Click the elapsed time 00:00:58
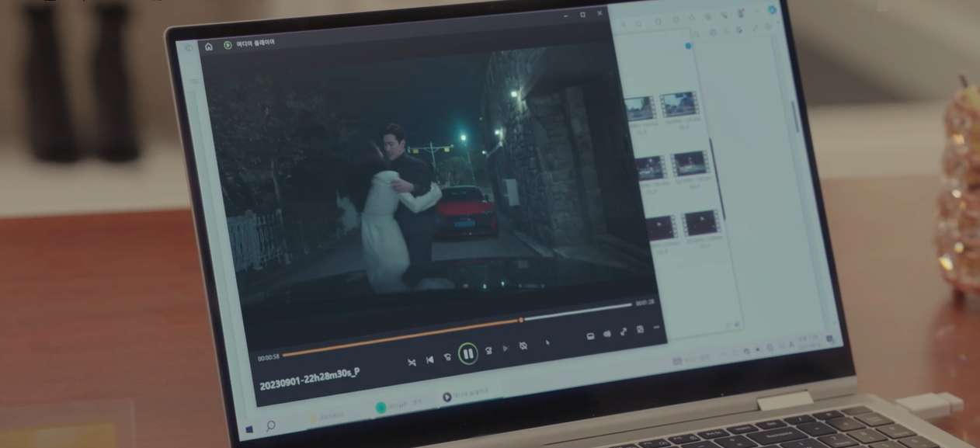 [x=269, y=358]
